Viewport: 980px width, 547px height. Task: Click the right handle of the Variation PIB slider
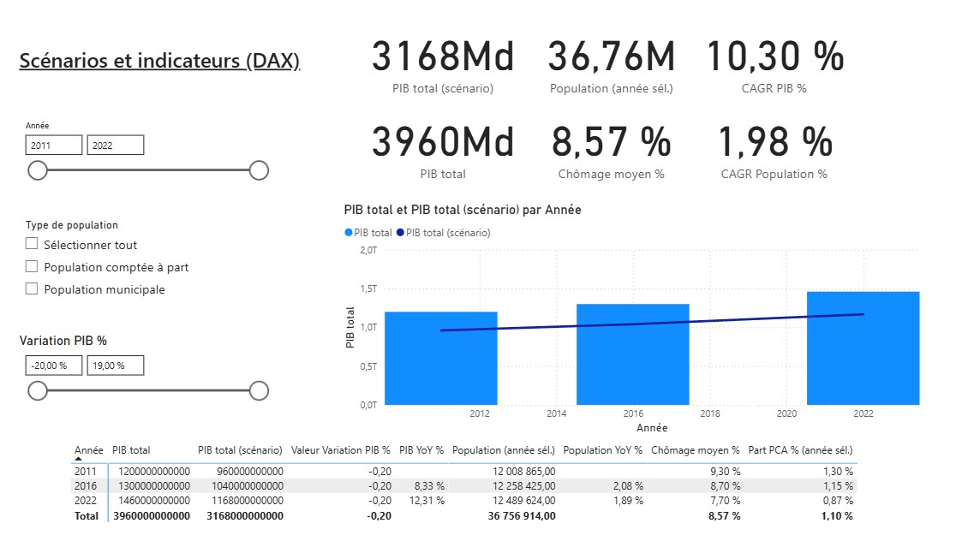pyautogui.click(x=259, y=390)
